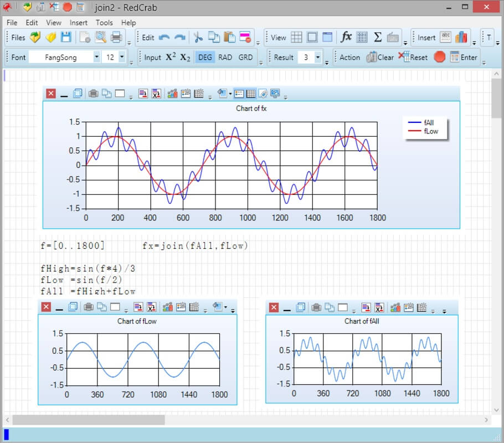Switch angle mode to RAD
This screenshot has width=504, height=443.
225,57
